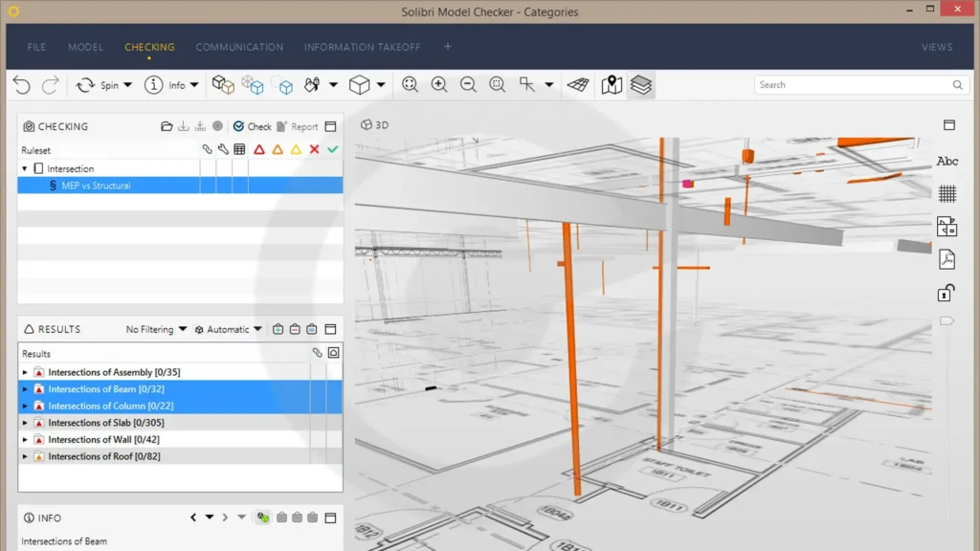Toggle the yellow triangle low severity filter

coord(297,149)
